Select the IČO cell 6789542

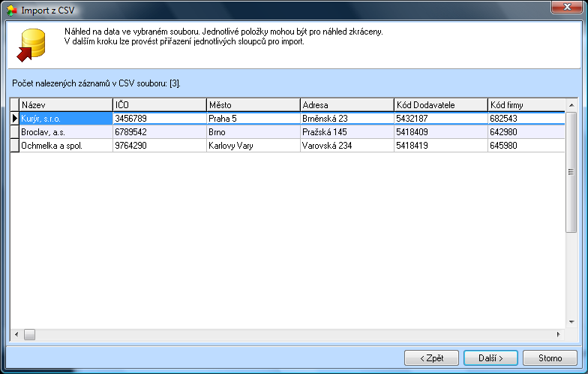[x=160, y=132]
